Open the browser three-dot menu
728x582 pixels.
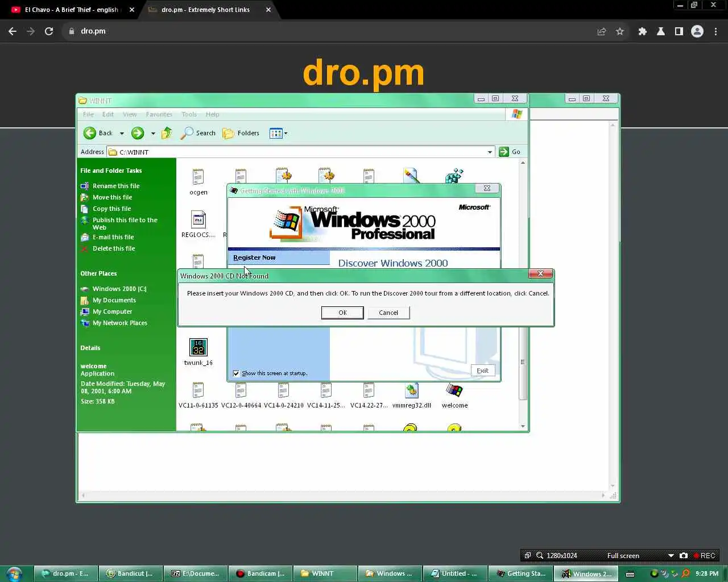716,31
